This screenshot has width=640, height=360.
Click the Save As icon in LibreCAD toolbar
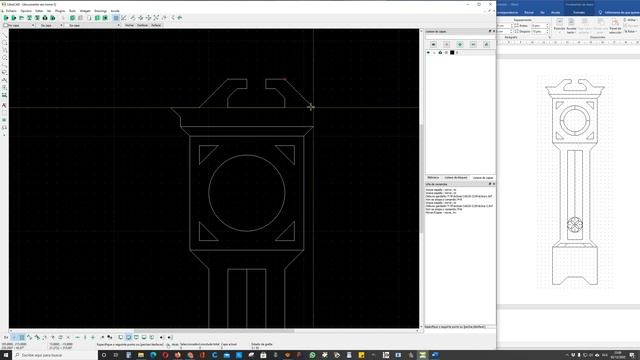coord(37,18)
